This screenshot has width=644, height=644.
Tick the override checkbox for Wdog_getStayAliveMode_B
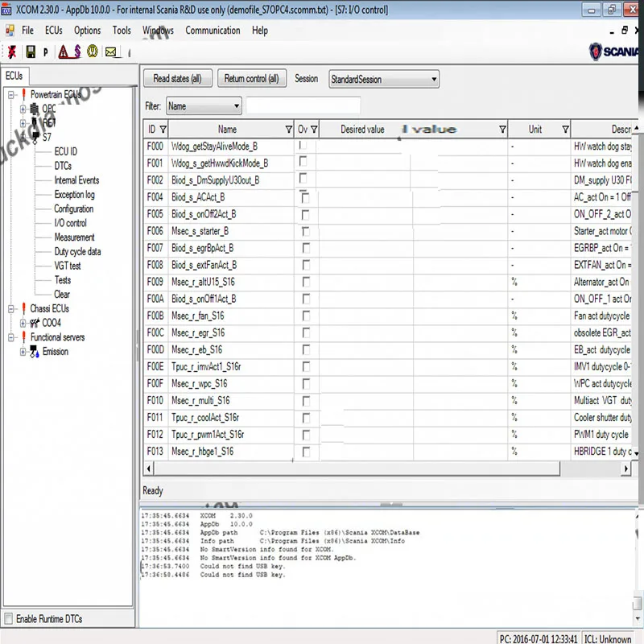click(x=303, y=146)
